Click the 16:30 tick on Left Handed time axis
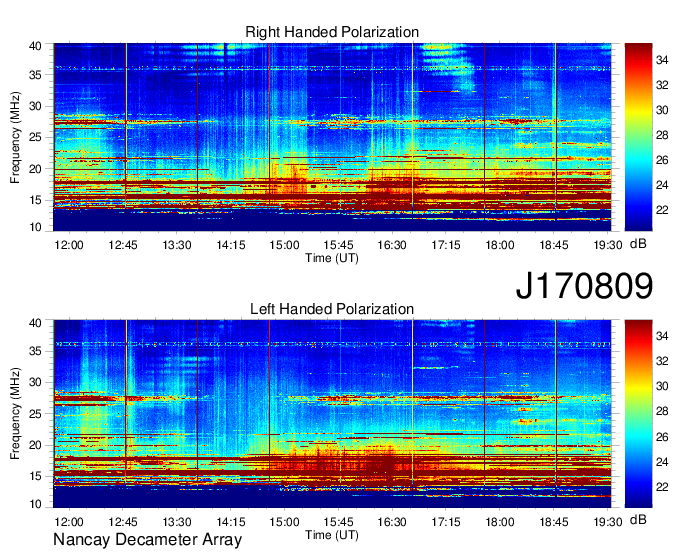The height and width of the screenshot is (552, 680). [x=392, y=522]
